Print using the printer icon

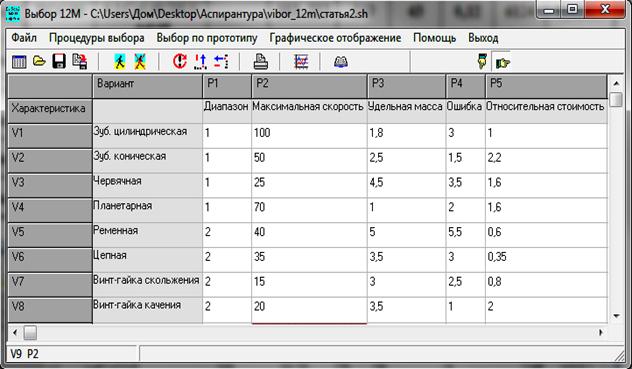[x=261, y=62]
